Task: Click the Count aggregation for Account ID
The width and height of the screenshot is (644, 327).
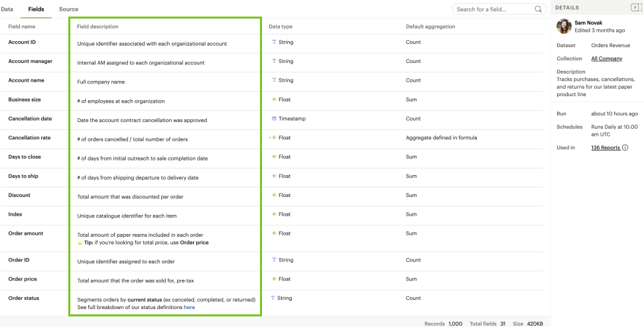Action: pos(413,42)
